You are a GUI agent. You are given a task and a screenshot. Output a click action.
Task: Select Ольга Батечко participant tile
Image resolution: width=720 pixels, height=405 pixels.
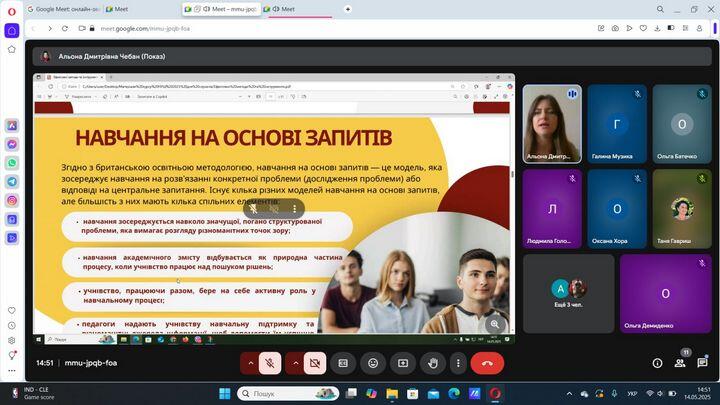click(682, 124)
